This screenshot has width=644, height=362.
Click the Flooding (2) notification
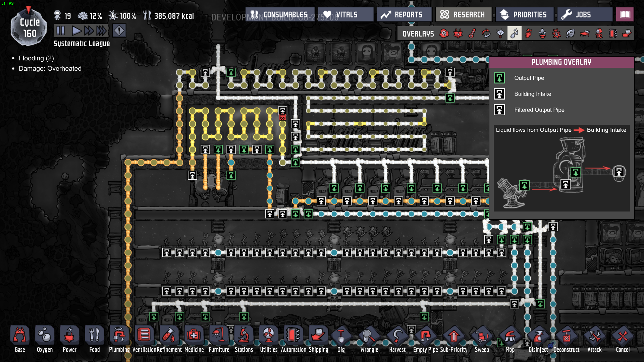(x=36, y=58)
